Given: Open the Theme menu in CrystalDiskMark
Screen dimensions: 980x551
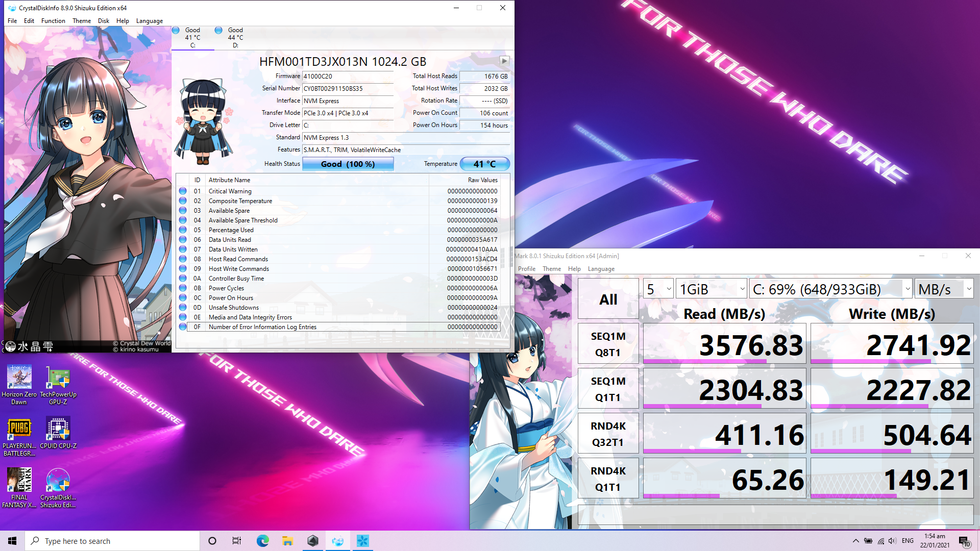Looking at the screenshot, I should (552, 269).
